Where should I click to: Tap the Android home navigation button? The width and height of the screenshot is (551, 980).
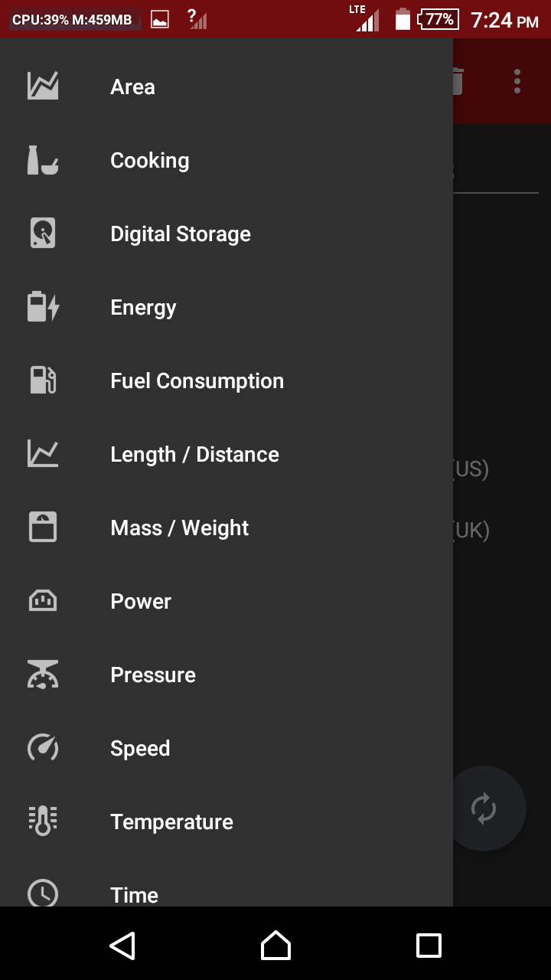[275, 946]
